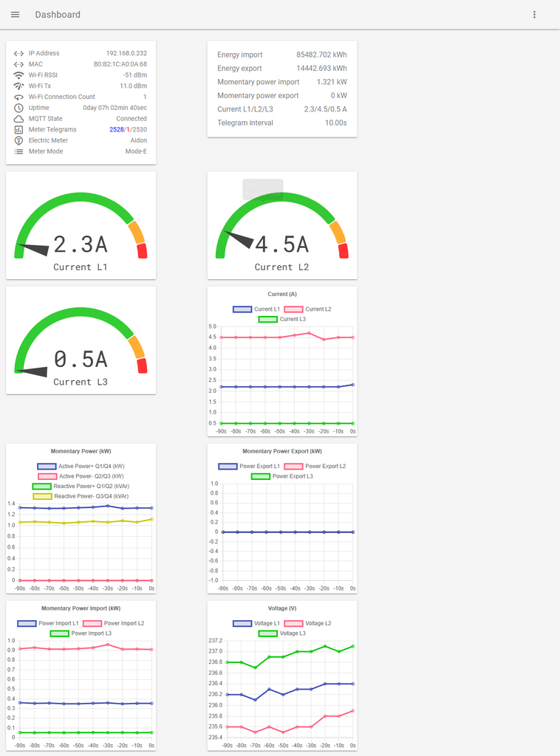Click the Meter Telegrams chart icon
Screen dimensions: 560x756
click(x=18, y=130)
